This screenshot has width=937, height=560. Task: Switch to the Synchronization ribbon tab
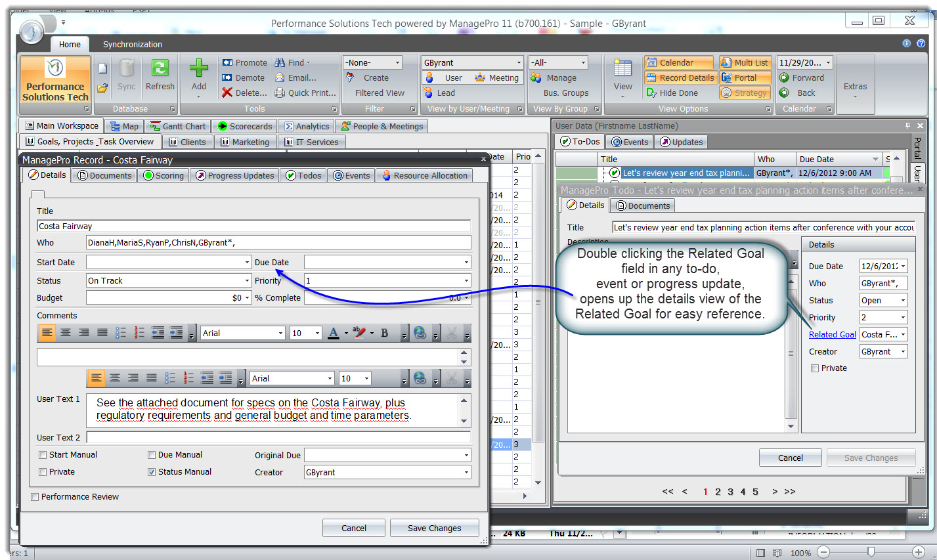[x=133, y=44]
